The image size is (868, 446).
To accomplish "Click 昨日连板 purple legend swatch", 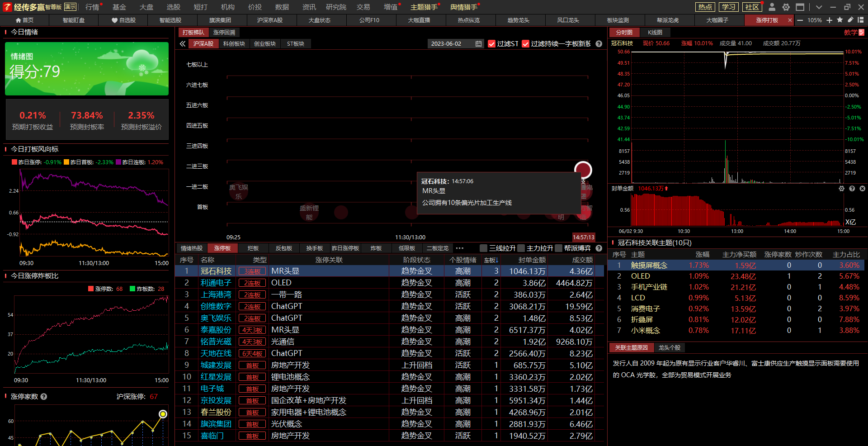I will click(x=118, y=162).
